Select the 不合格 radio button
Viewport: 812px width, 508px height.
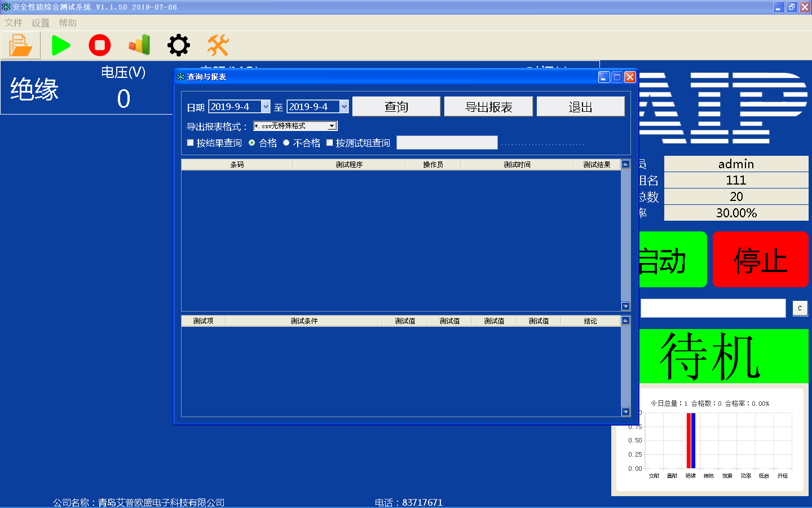(x=286, y=143)
